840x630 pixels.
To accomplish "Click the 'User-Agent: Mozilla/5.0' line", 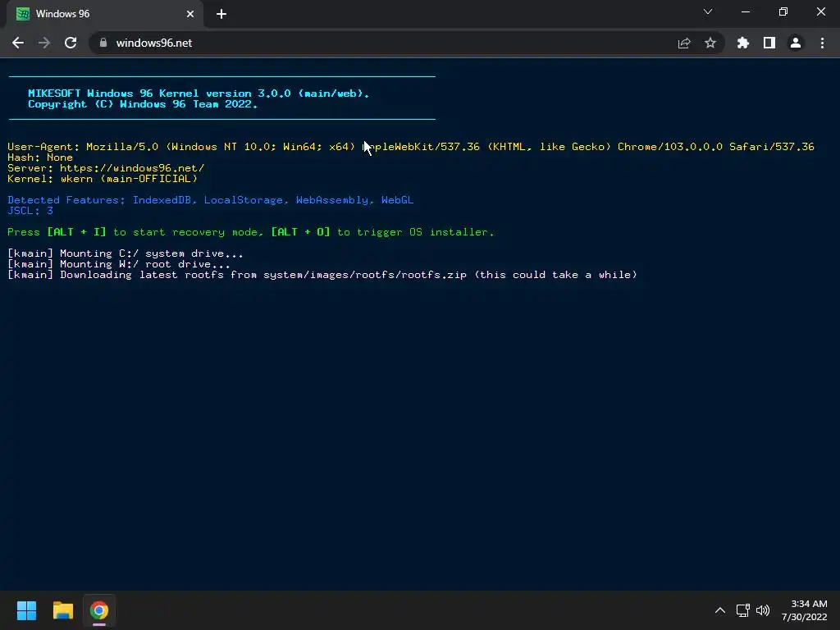I will pyautogui.click(x=411, y=147).
